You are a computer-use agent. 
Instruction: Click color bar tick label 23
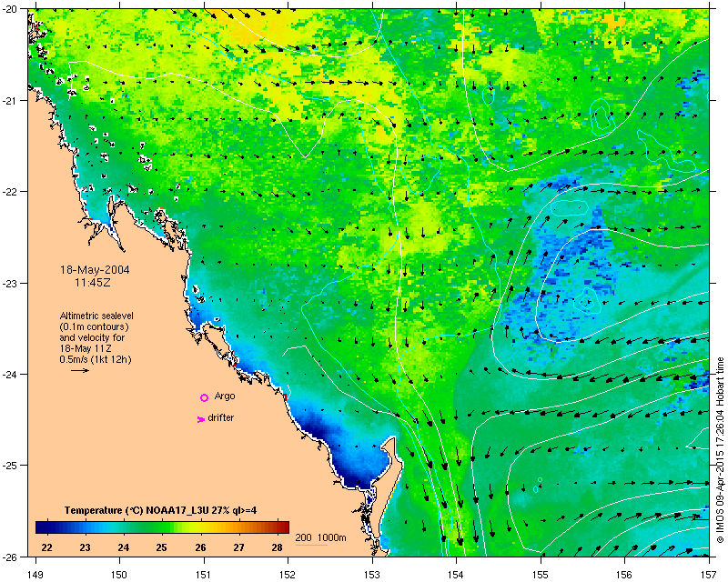85,547
